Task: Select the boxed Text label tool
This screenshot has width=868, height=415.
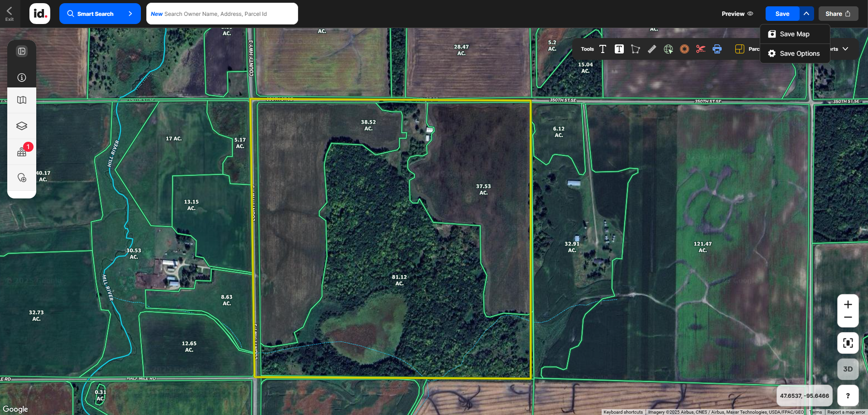Action: (x=619, y=49)
